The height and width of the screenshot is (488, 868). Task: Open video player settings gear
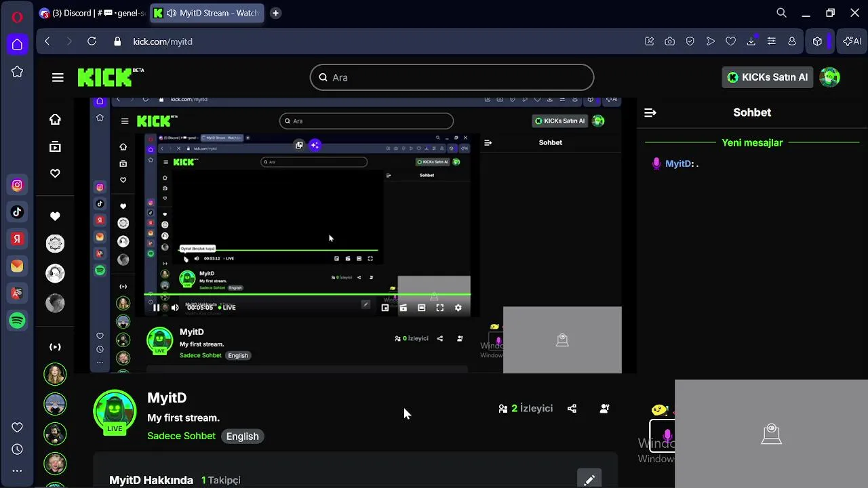coord(458,308)
